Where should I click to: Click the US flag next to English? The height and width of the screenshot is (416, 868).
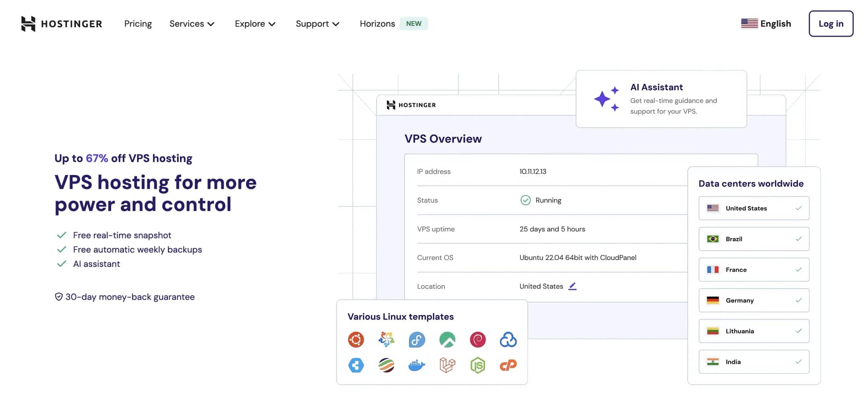coord(749,24)
